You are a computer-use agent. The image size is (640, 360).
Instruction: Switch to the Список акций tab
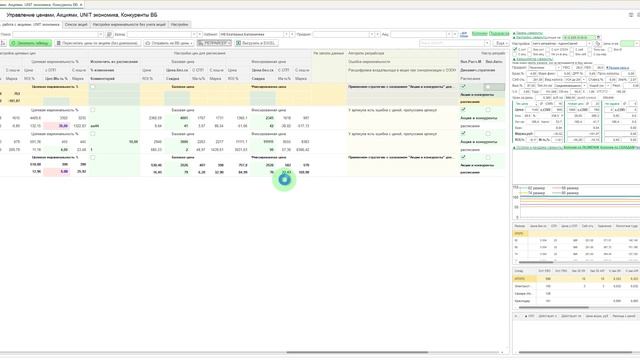pyautogui.click(x=76, y=24)
